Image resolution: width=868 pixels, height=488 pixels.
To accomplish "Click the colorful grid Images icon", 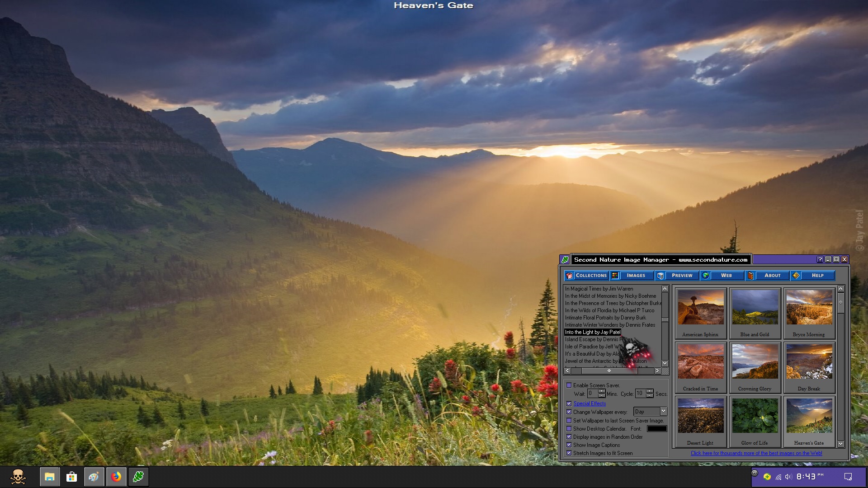I will point(615,276).
